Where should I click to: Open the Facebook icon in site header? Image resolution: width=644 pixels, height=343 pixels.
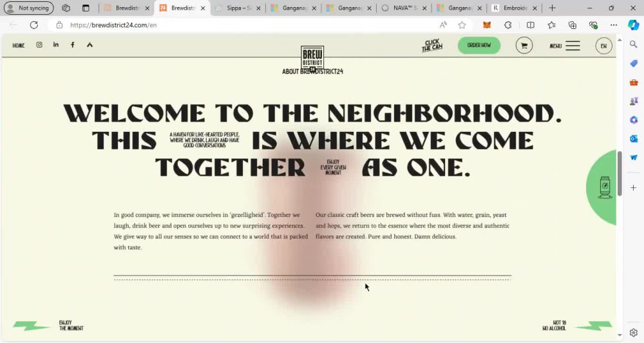point(73,44)
